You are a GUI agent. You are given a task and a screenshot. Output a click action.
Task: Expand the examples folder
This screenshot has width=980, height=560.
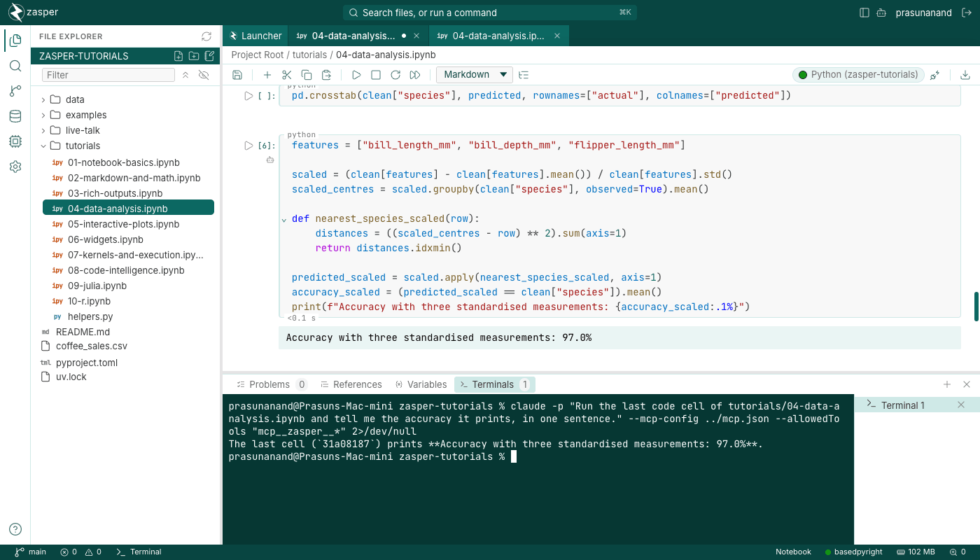pyautogui.click(x=43, y=115)
